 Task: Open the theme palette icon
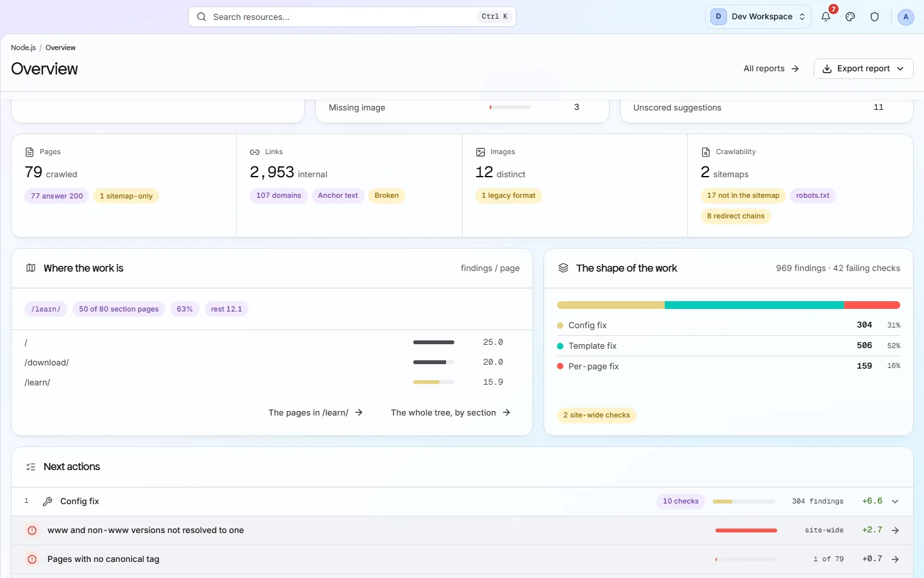coord(850,17)
